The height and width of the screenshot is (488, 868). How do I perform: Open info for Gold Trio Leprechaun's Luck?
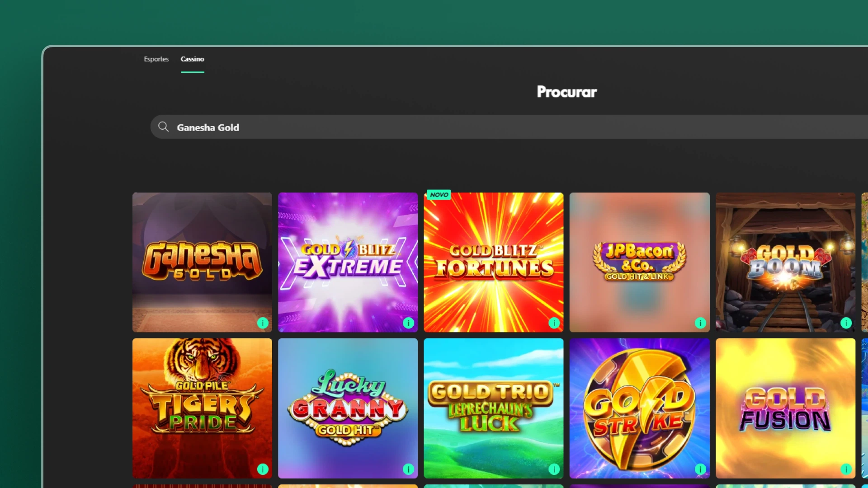(x=554, y=469)
